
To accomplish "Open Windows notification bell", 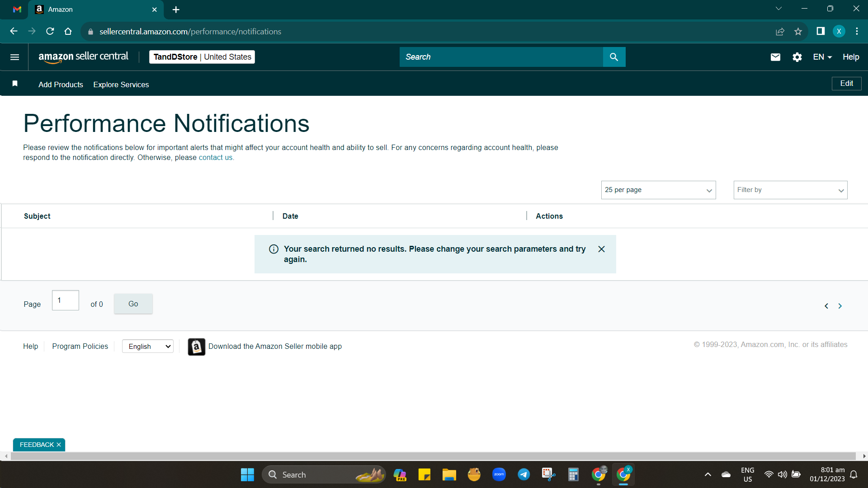I will pos(854,474).
